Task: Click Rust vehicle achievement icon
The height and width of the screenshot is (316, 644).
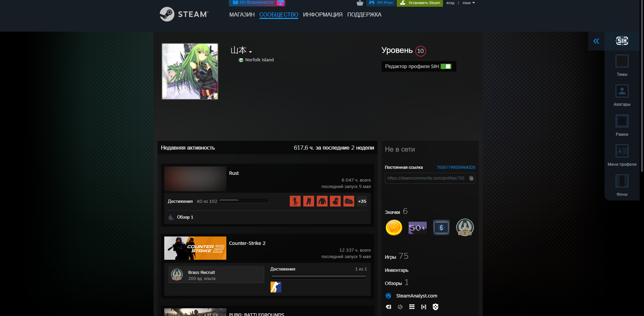Action: pyautogui.click(x=349, y=201)
